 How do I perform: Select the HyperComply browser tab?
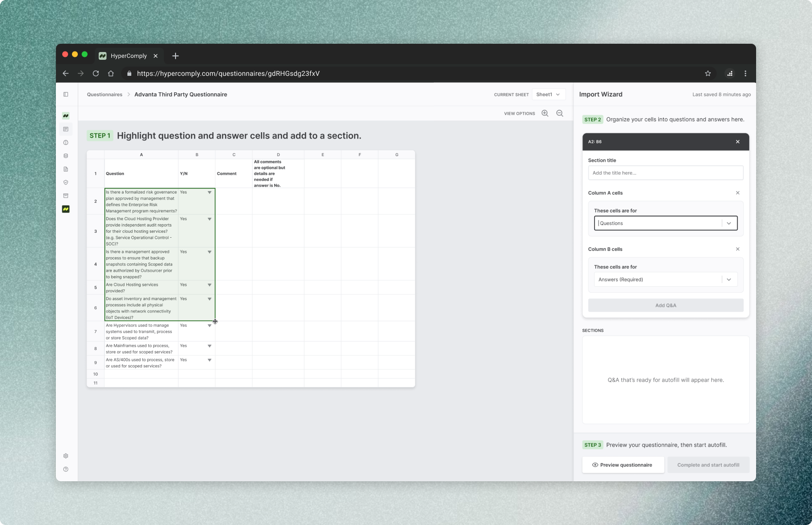128,56
